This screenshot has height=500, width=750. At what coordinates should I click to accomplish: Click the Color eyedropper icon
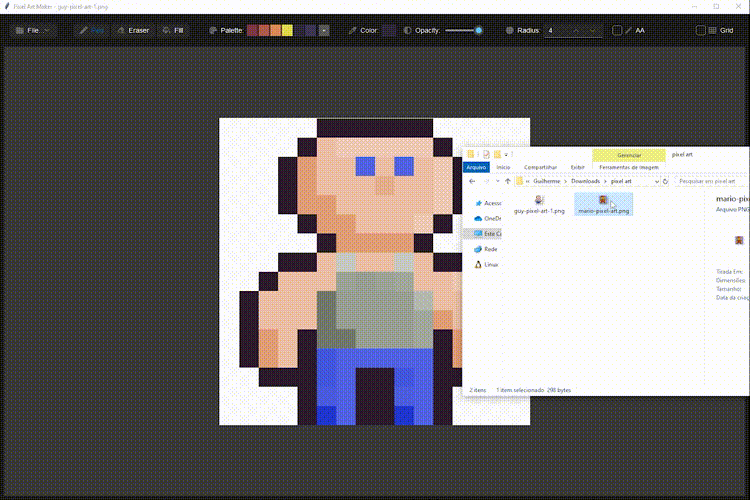pos(353,30)
